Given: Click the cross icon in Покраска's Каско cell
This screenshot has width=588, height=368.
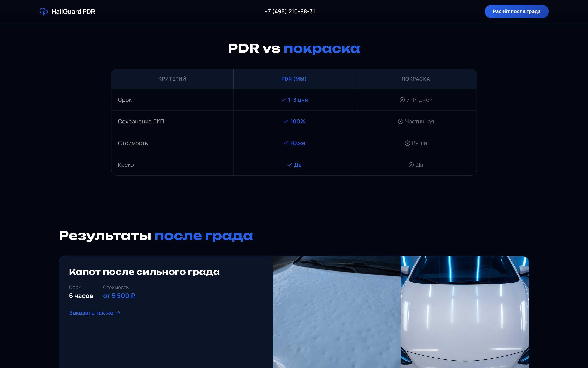Looking at the screenshot, I should click(411, 165).
